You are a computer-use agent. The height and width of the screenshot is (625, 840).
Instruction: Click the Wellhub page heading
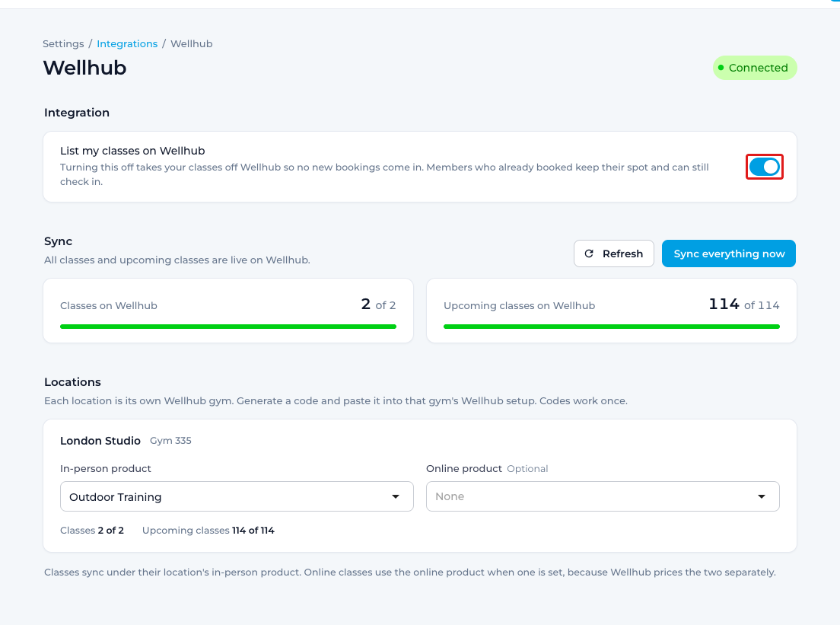(x=84, y=68)
